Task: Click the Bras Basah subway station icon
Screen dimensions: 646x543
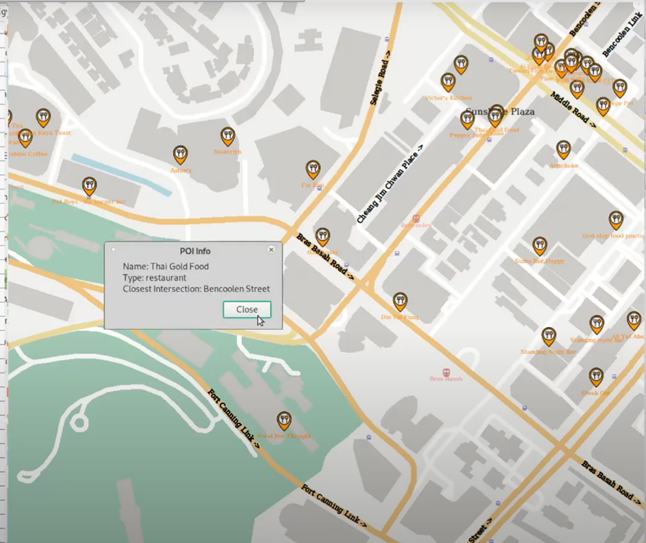Action: point(446,372)
